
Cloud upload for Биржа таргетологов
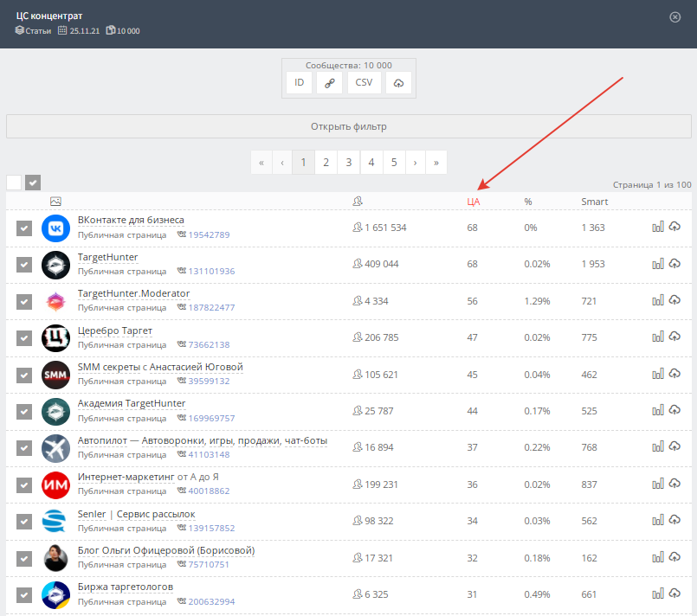click(674, 594)
